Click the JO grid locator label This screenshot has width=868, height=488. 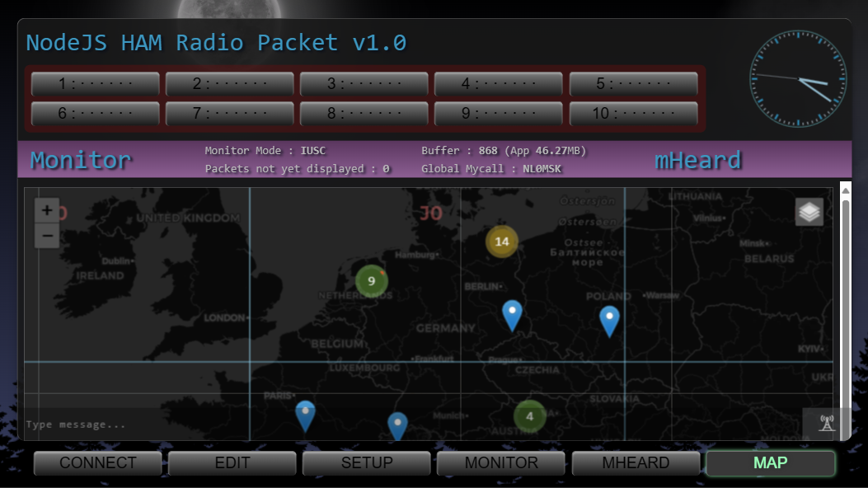pos(431,213)
